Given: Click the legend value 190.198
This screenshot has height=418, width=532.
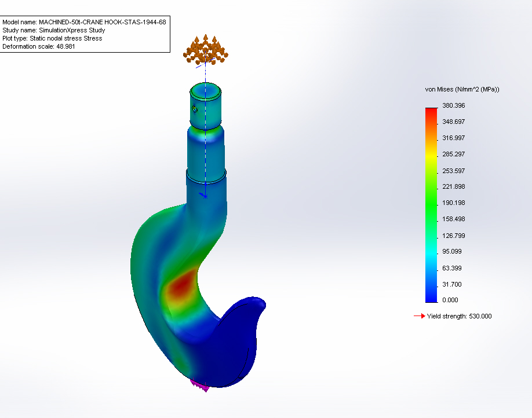Looking at the screenshot, I should (454, 203).
